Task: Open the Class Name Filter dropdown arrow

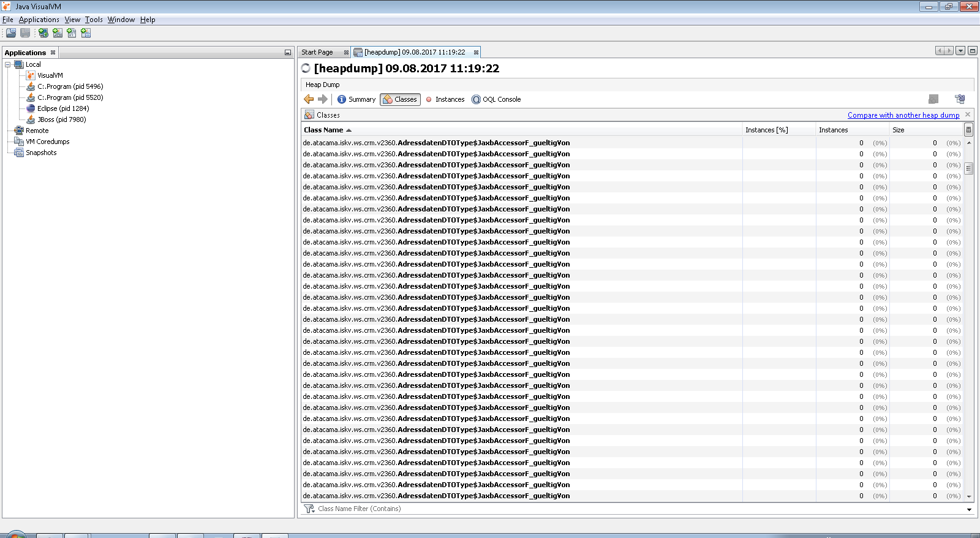Action: (969, 509)
